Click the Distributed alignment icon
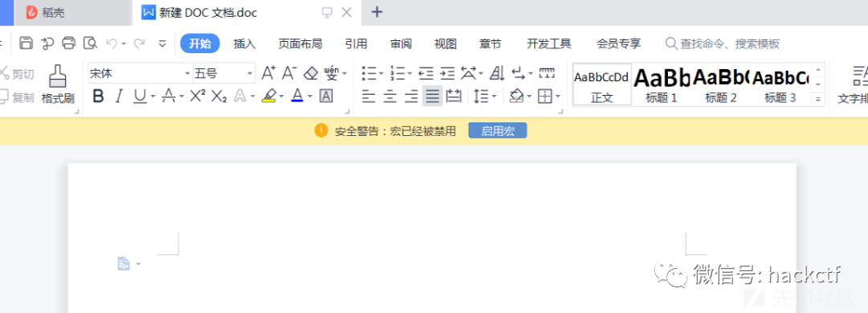The height and width of the screenshot is (313, 868). pos(454,97)
